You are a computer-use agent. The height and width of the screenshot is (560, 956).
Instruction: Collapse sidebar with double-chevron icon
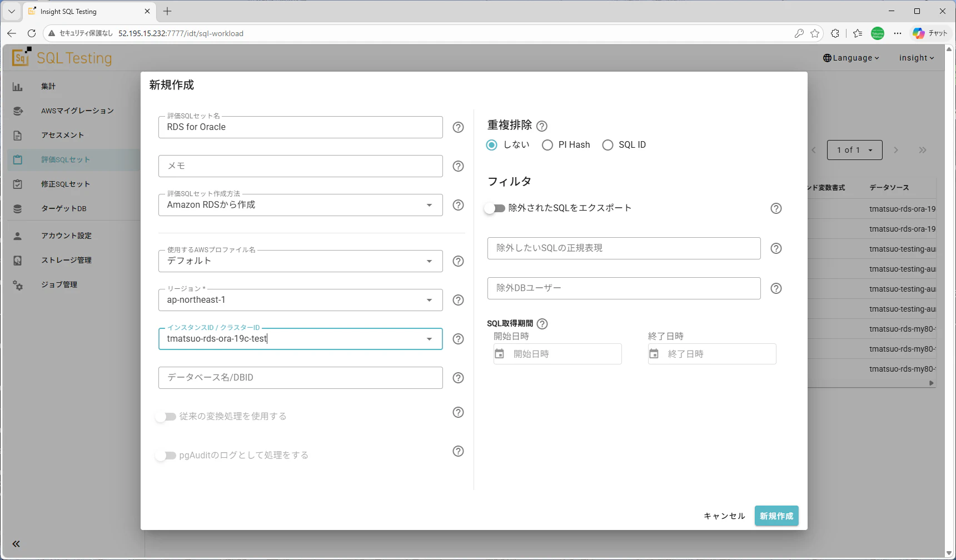pyautogui.click(x=16, y=544)
